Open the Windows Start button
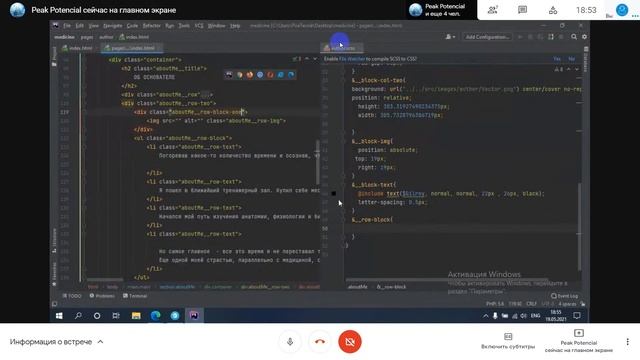 [x=59, y=316]
